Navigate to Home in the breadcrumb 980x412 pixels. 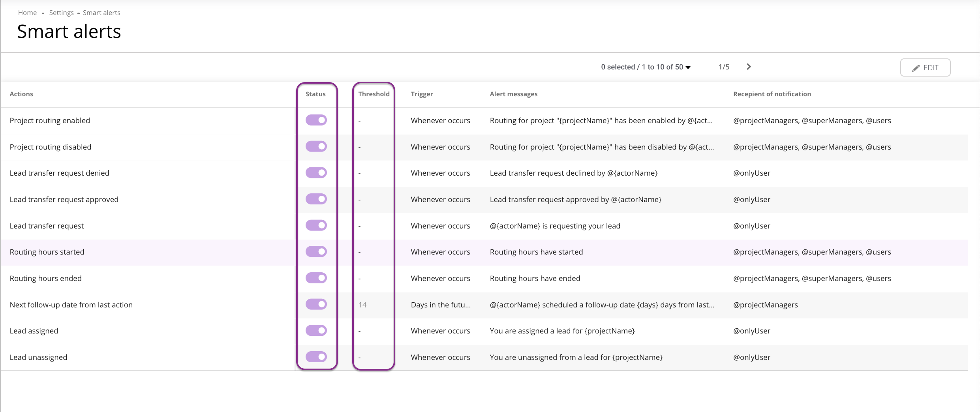pyautogui.click(x=27, y=13)
